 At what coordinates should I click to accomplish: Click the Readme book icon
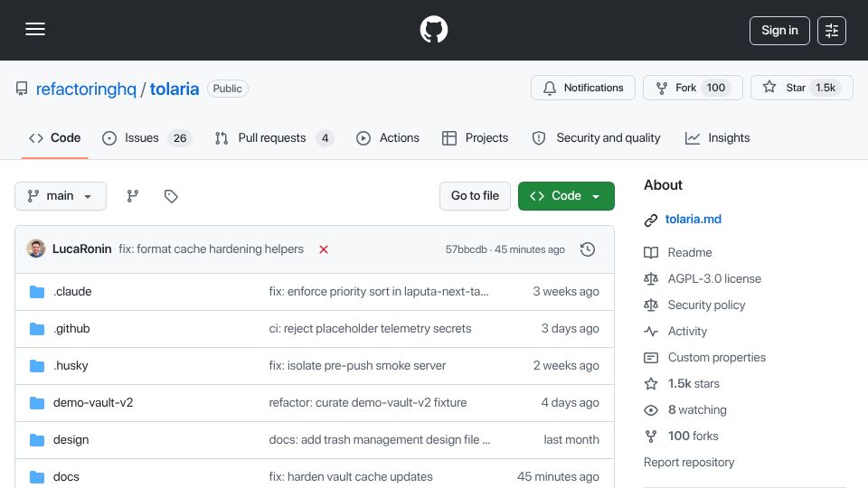click(651, 253)
